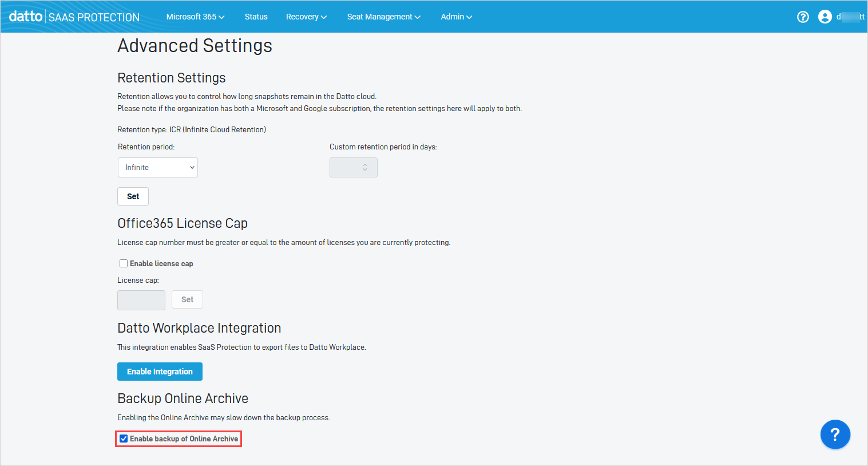Open the Retention period dropdown
Viewport: 868px width, 466px height.
158,167
